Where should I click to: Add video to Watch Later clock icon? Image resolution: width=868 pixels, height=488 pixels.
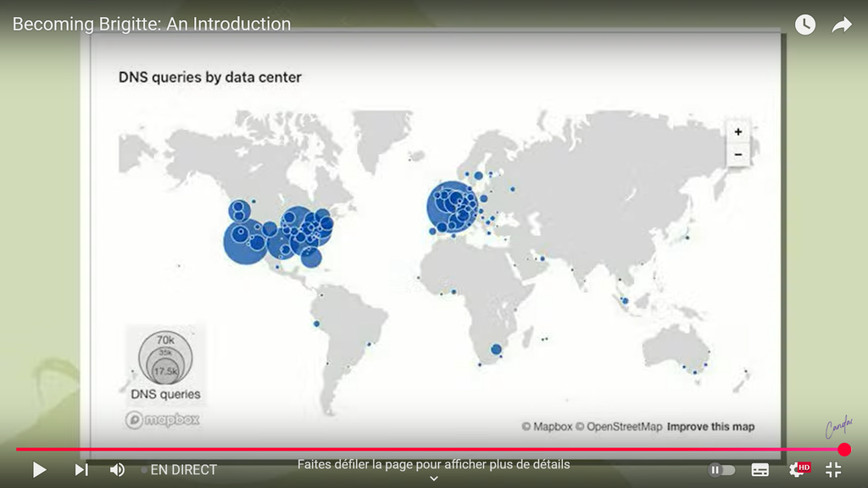[804, 25]
